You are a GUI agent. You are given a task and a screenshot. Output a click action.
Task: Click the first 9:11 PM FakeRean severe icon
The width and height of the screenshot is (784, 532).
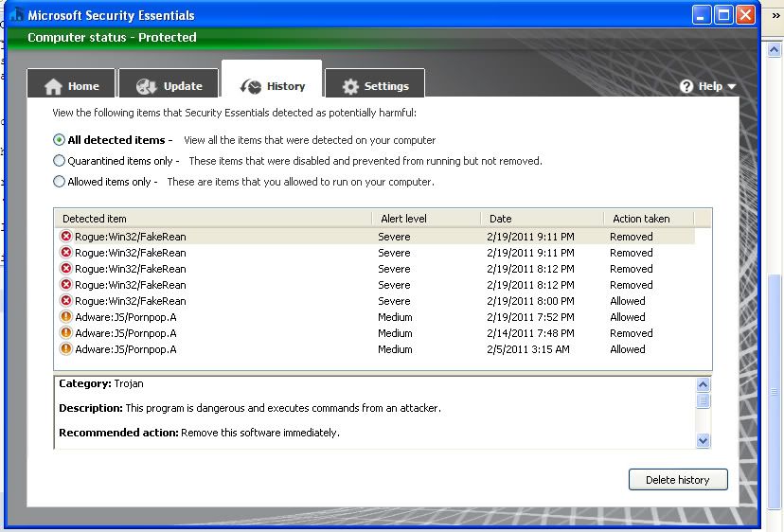(66, 236)
